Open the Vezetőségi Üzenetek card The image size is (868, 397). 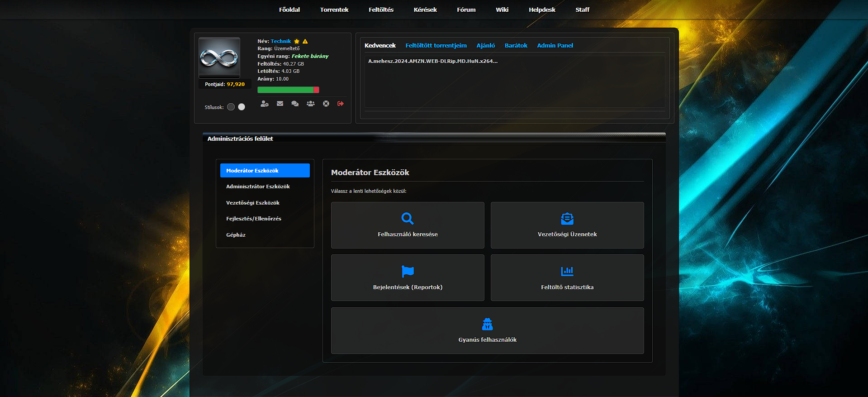tap(567, 225)
